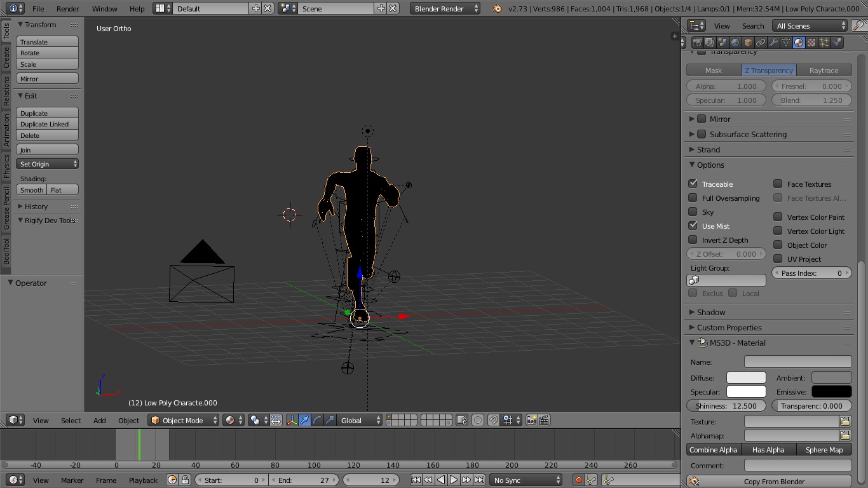Click the Duplicate Linked button
The image size is (868, 488).
[48, 124]
